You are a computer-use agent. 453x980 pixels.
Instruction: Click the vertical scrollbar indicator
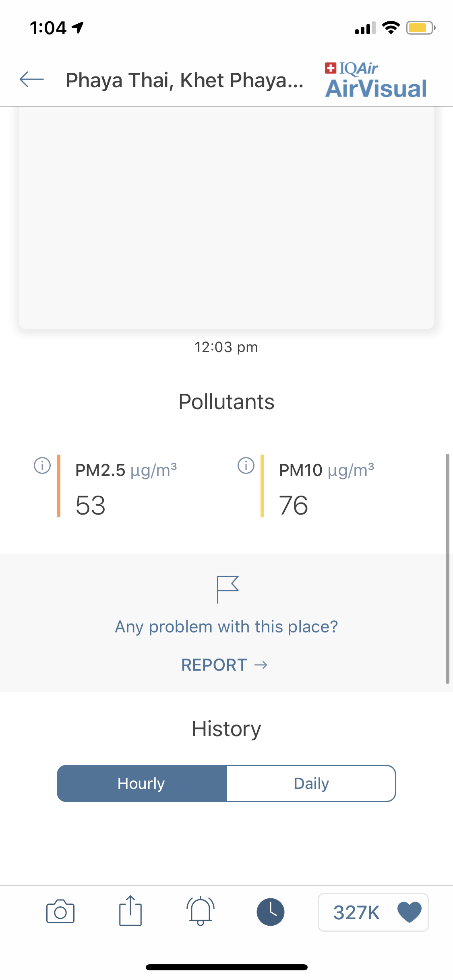pyautogui.click(x=447, y=568)
